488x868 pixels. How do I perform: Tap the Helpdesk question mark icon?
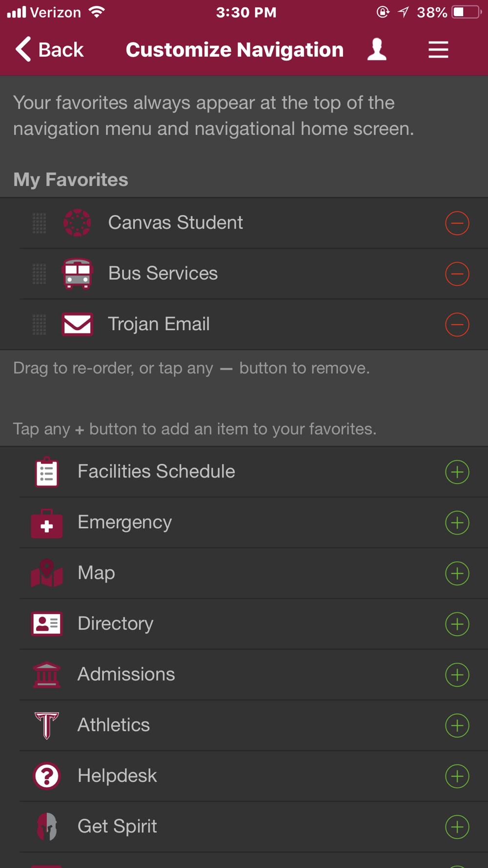pos(47,776)
